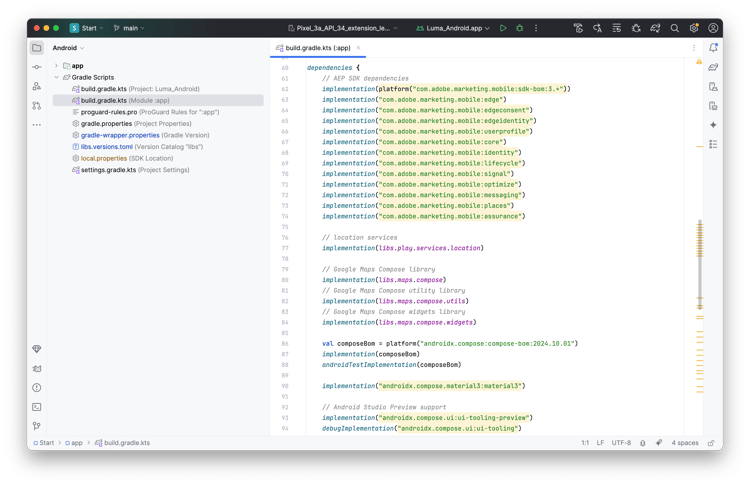This screenshot has height=486, width=750.
Task: Open IDE settings gear icon
Action: (694, 28)
